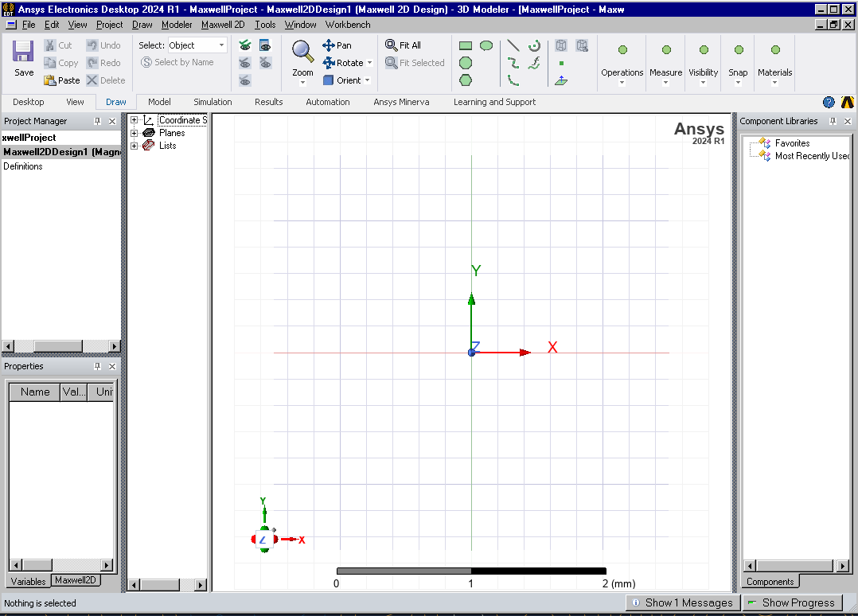
Task: Click the Show Progress button
Action: pyautogui.click(x=792, y=602)
